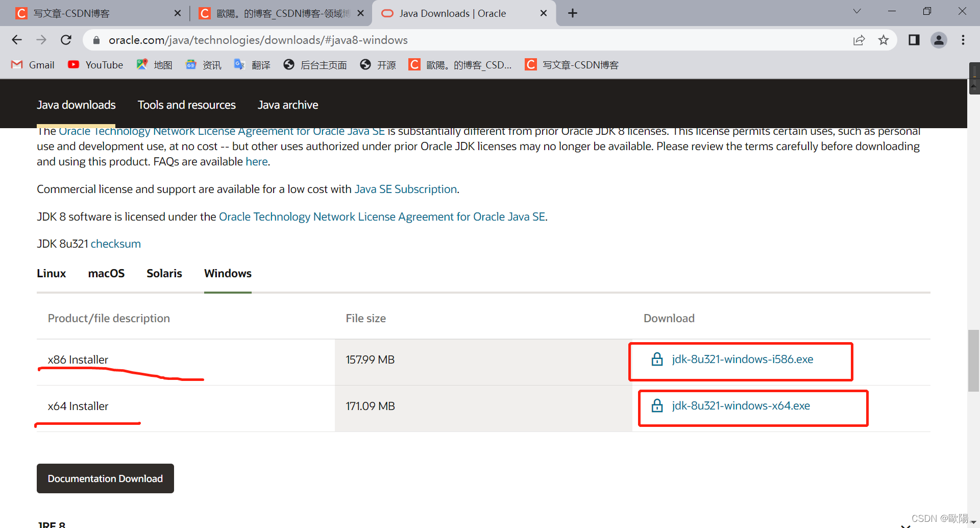Open the YouTube bookmark
Viewport: 980px width, 528px height.
pyautogui.click(x=95, y=65)
